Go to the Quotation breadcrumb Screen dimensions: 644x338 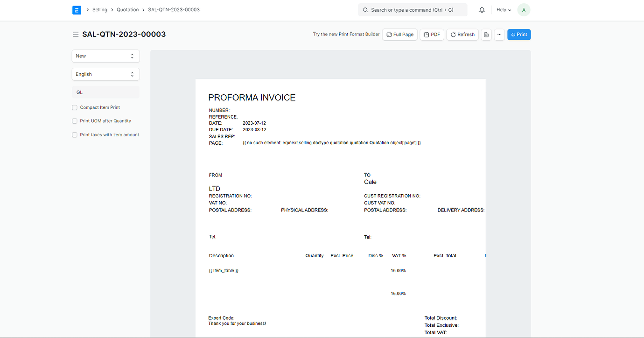127,10
